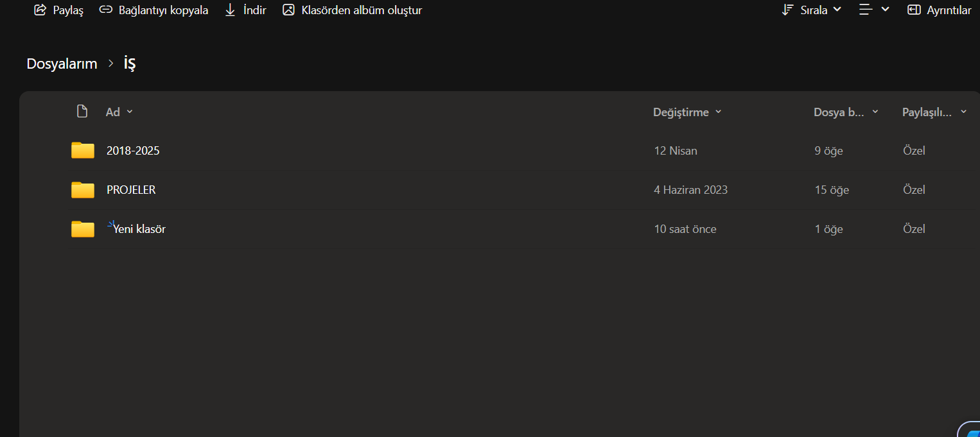
Task: Toggle the Ayrıntılar details pane
Action: click(x=940, y=10)
